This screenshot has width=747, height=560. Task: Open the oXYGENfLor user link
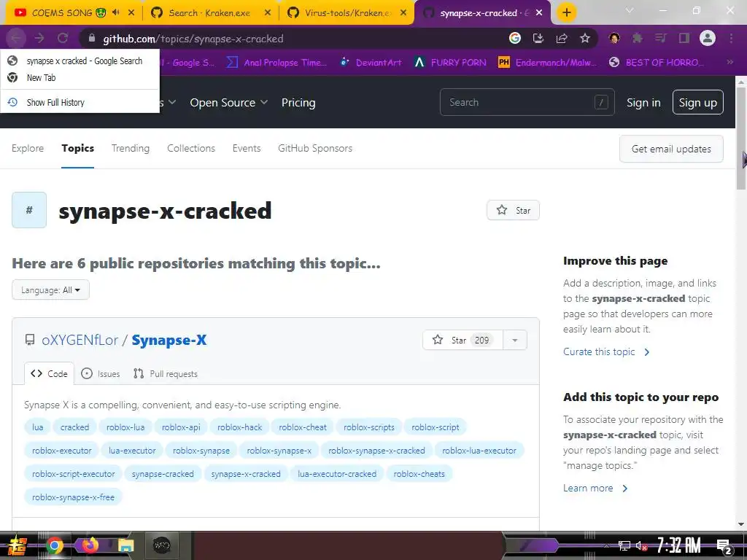(x=80, y=340)
